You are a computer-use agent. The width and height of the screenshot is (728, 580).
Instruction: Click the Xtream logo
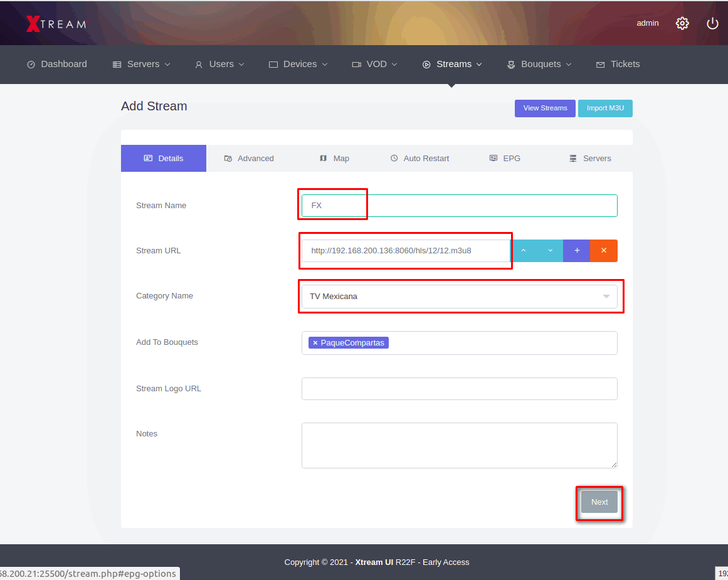click(x=56, y=24)
